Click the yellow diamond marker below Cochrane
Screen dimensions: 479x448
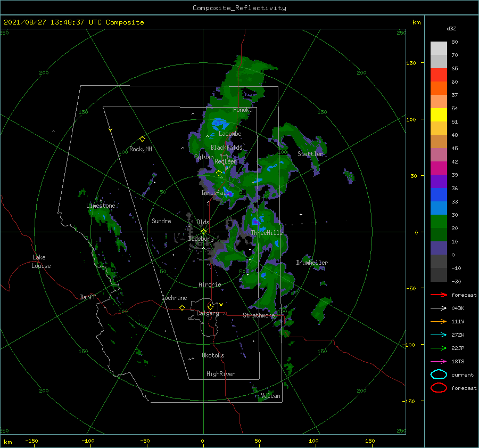tap(182, 307)
